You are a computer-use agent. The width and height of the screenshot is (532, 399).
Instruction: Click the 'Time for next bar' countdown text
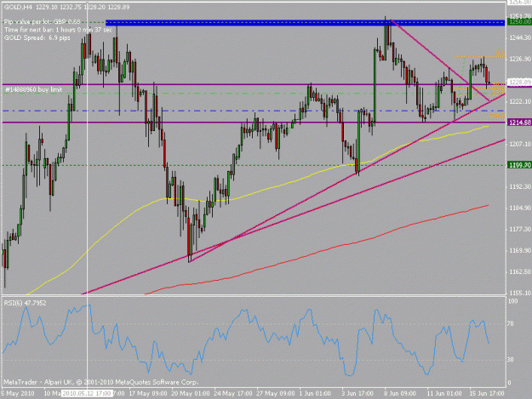[x=58, y=30]
